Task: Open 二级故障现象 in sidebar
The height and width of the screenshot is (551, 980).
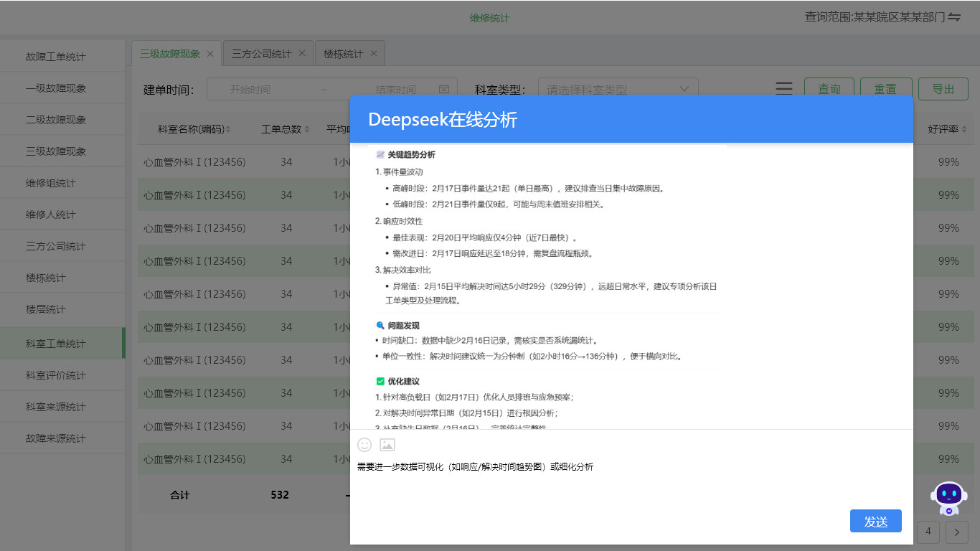Action: coord(62,120)
